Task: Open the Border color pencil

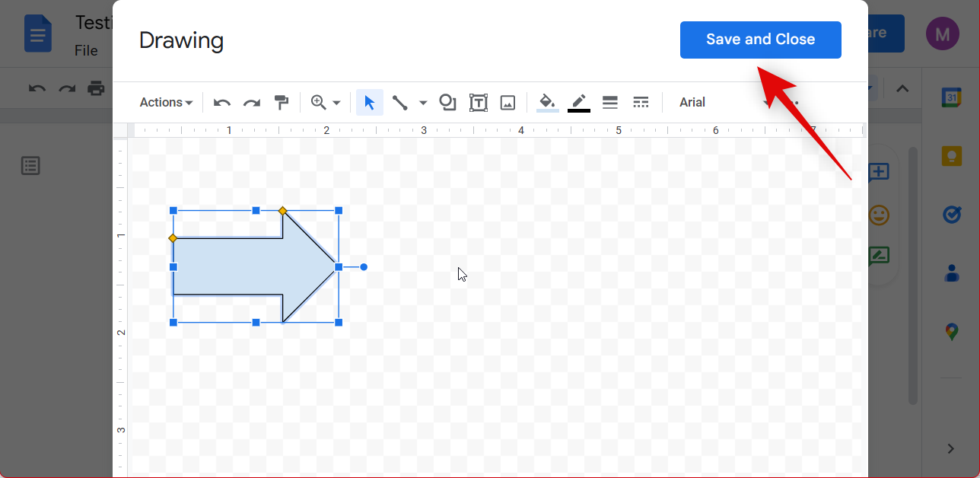Action: tap(579, 103)
